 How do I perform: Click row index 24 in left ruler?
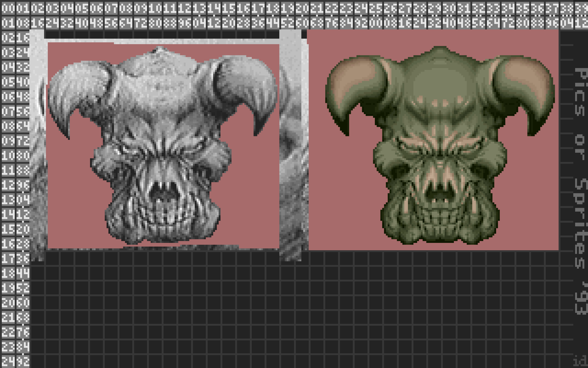(x=8, y=362)
